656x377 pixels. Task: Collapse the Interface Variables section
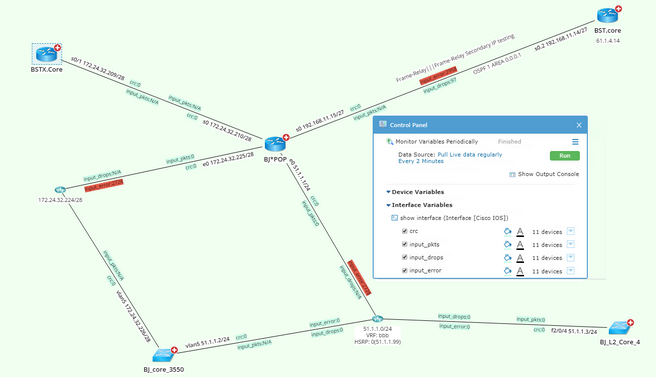point(388,205)
